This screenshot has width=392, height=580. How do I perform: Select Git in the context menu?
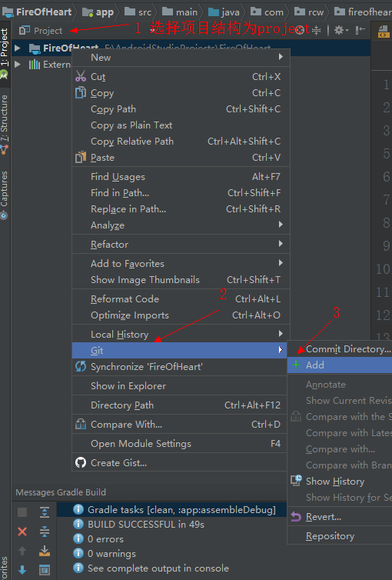pos(180,350)
